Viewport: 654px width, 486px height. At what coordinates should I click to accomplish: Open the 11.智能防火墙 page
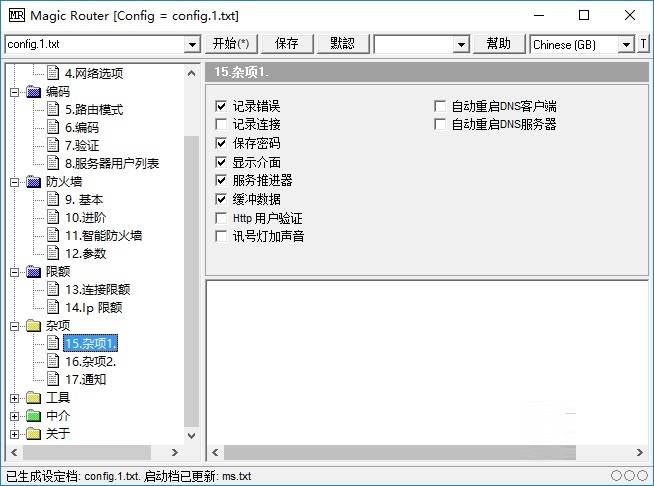[x=103, y=235]
